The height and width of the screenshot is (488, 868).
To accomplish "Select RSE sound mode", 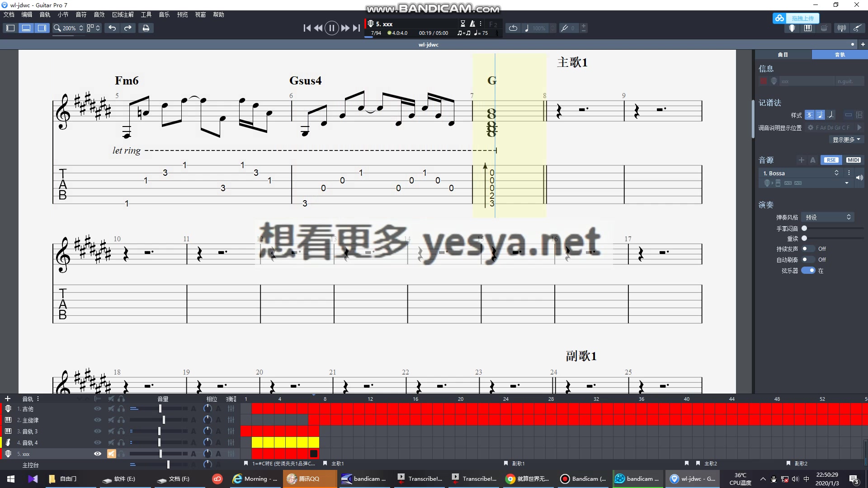I will (831, 160).
